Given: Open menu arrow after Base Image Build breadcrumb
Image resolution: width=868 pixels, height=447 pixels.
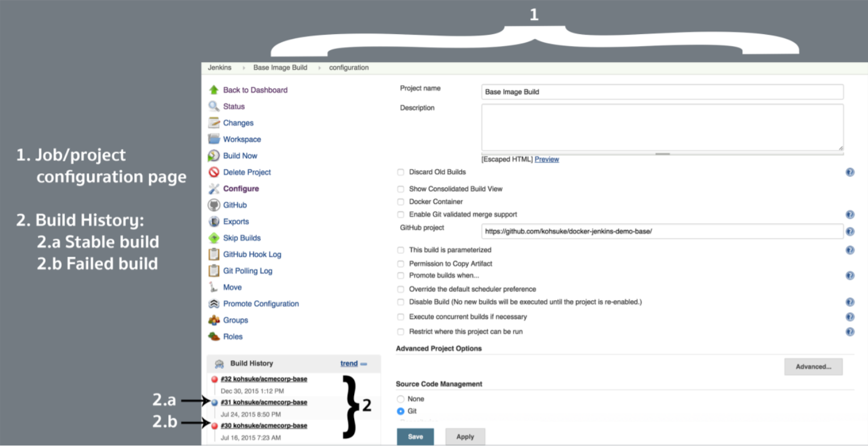Looking at the screenshot, I should [x=319, y=68].
